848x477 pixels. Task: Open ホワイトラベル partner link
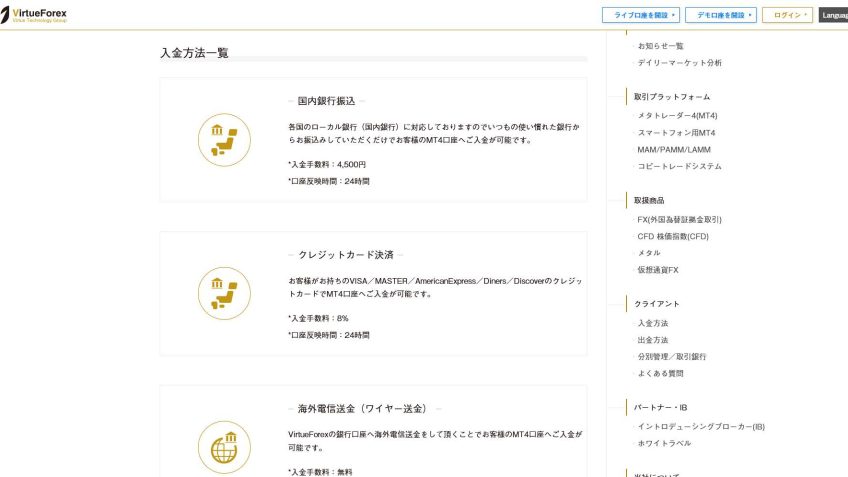point(664,444)
